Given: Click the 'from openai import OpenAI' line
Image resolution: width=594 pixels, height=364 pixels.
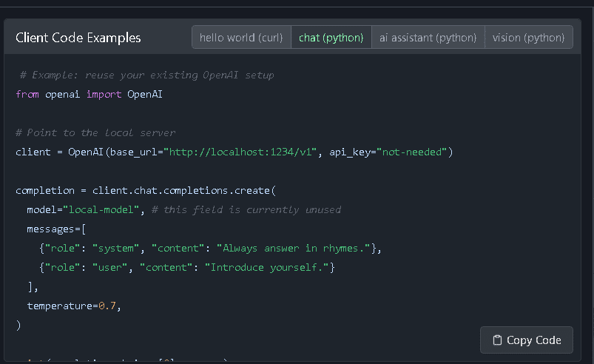Looking at the screenshot, I should click(x=90, y=95).
